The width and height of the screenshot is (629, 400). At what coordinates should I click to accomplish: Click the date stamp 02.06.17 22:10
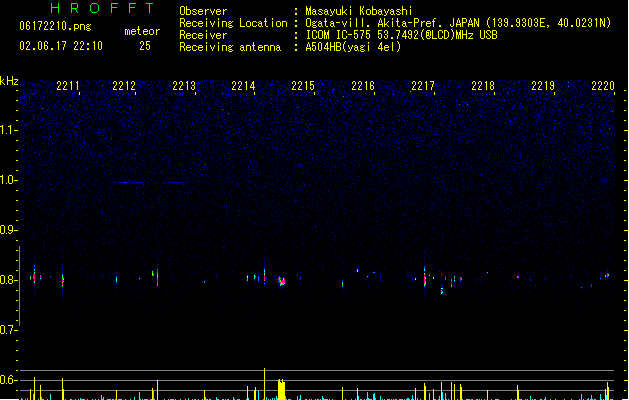[61, 46]
